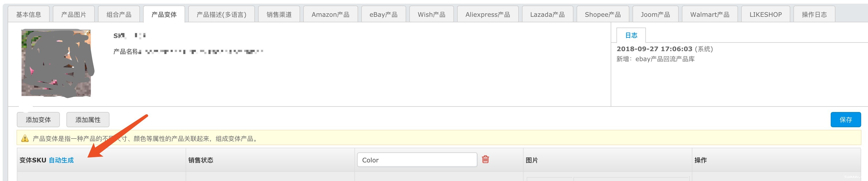Click the 添加属性 button
Image resolution: width=868 pixels, height=181 pixels.
coord(88,120)
